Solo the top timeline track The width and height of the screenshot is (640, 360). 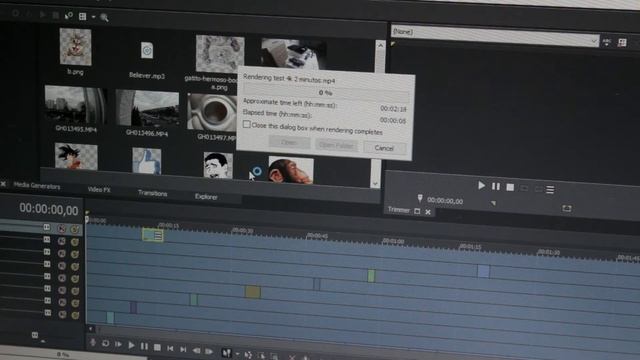click(75, 229)
